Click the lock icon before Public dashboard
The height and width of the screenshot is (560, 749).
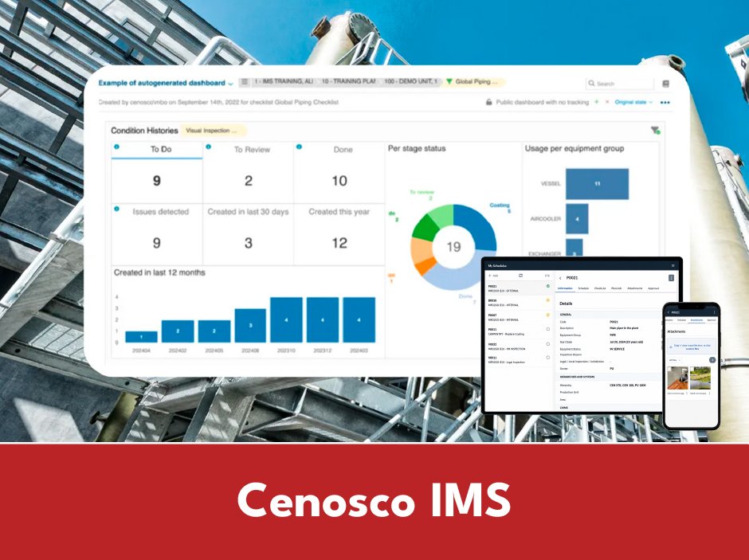[488, 102]
